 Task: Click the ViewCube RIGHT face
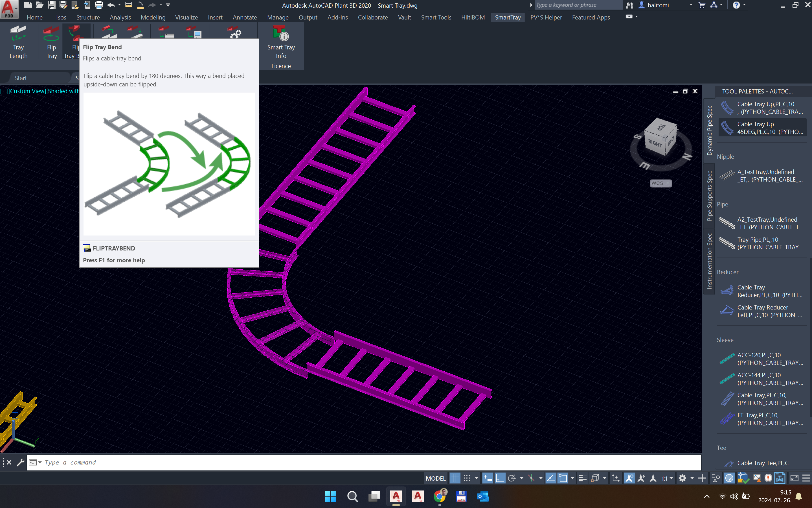655,143
